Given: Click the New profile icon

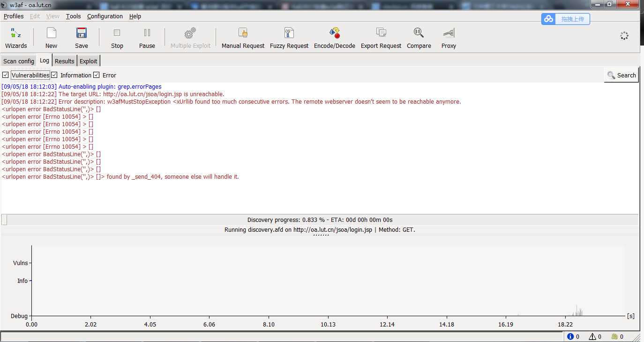Looking at the screenshot, I should (x=52, y=33).
